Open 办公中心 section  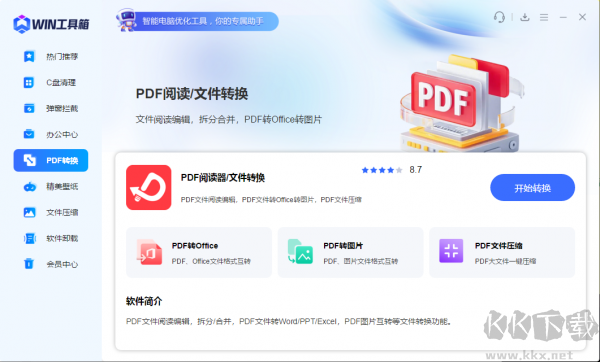(62, 134)
